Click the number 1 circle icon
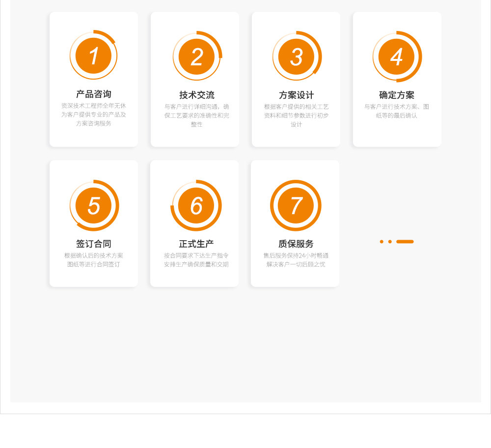The width and height of the screenshot is (491, 448). [93, 56]
